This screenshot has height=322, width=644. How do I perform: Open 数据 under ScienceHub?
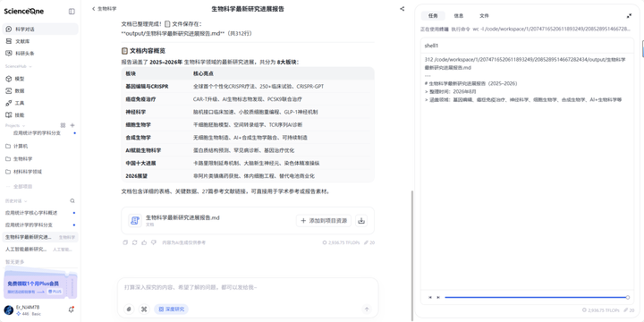[x=40, y=90]
